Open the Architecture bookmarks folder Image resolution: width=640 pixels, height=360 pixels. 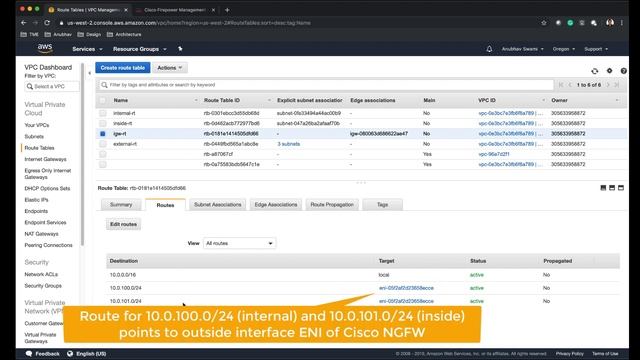[x=124, y=34]
